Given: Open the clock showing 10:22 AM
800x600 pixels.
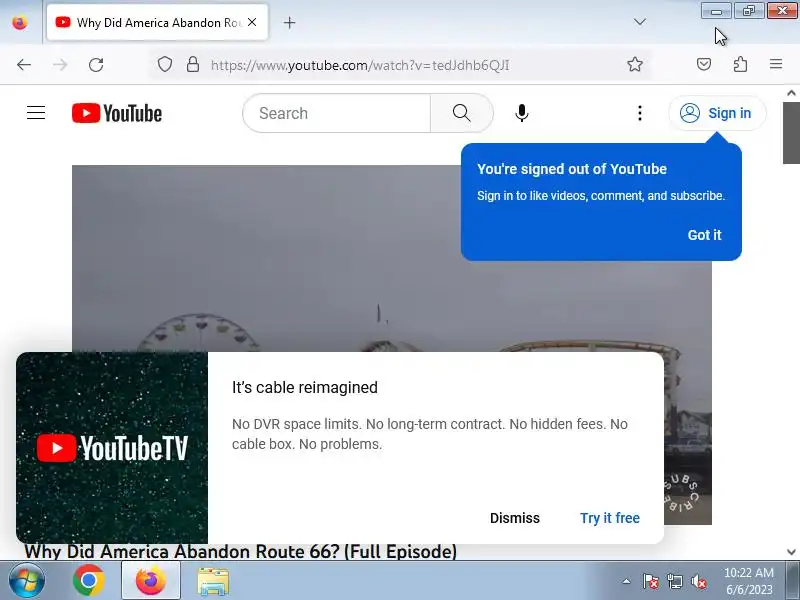Looking at the screenshot, I should coord(748,581).
